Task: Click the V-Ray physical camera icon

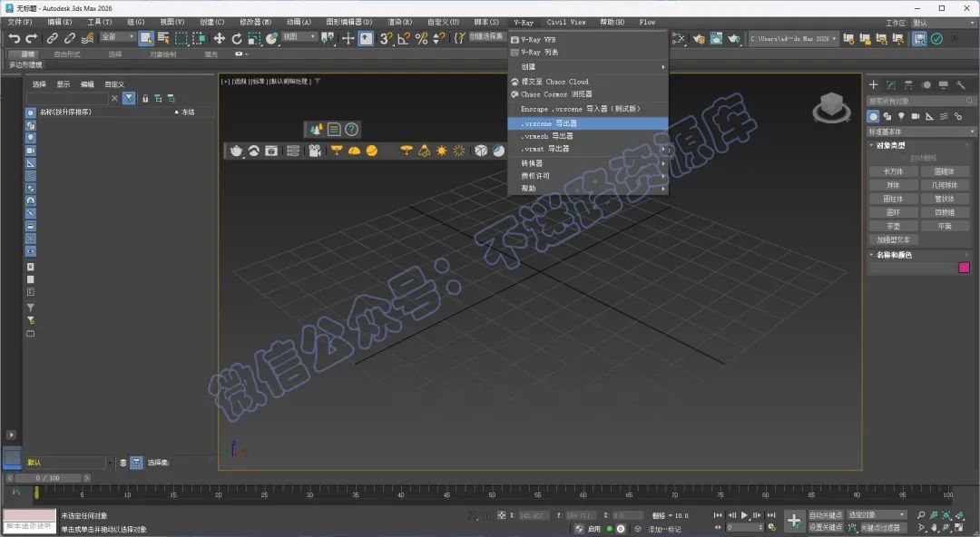Action: tap(314, 151)
